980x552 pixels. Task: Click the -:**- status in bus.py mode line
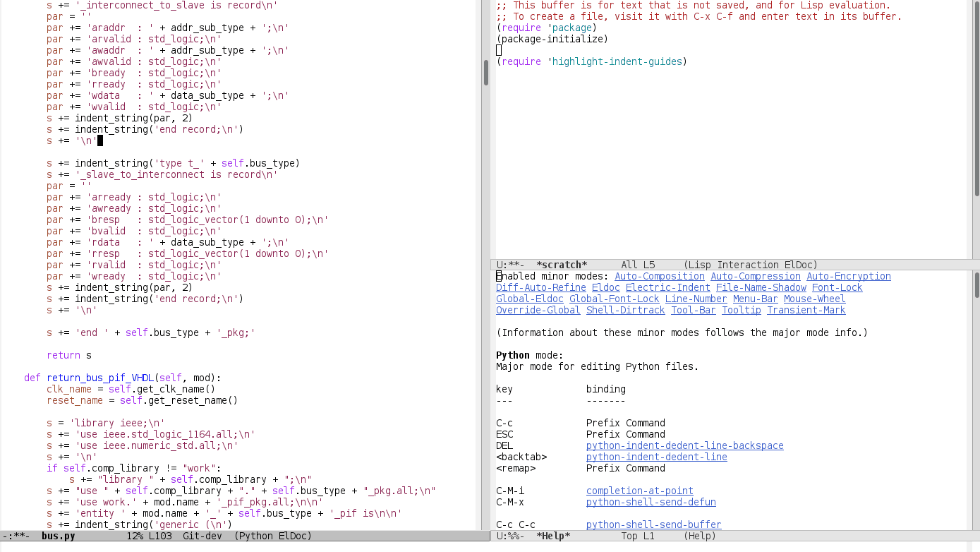[16, 536]
